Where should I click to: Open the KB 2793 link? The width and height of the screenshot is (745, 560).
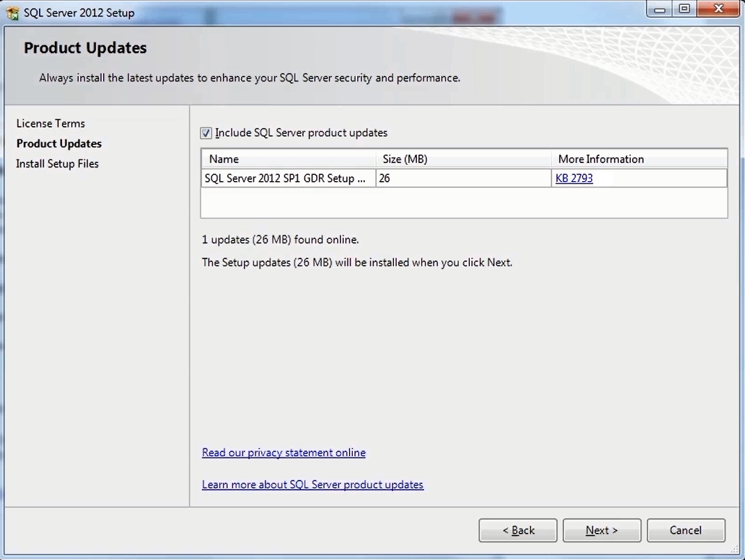pos(574,178)
